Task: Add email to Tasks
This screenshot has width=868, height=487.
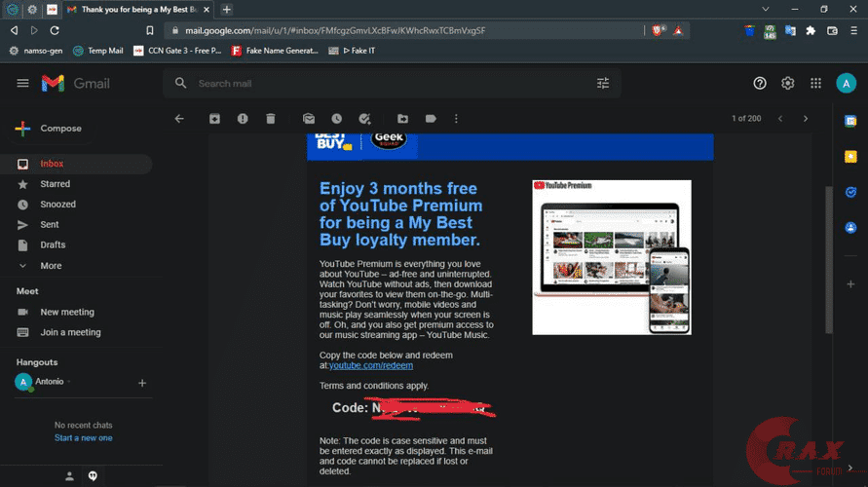Action: click(x=364, y=119)
